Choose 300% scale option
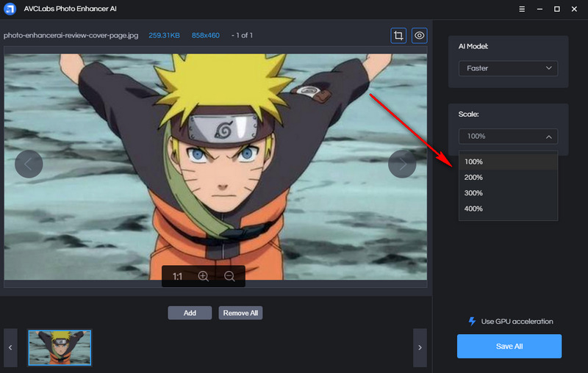Image resolution: width=588 pixels, height=373 pixels. [508, 193]
